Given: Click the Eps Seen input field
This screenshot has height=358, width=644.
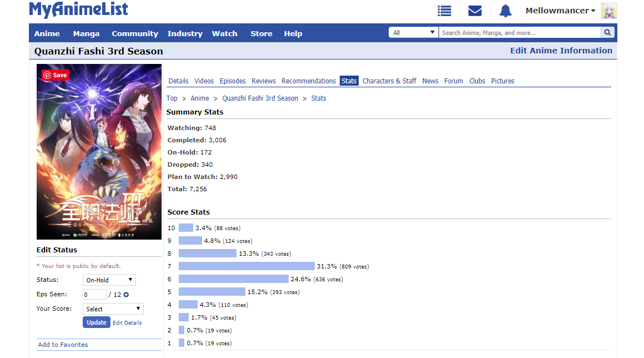Looking at the screenshot, I should 94,295.
